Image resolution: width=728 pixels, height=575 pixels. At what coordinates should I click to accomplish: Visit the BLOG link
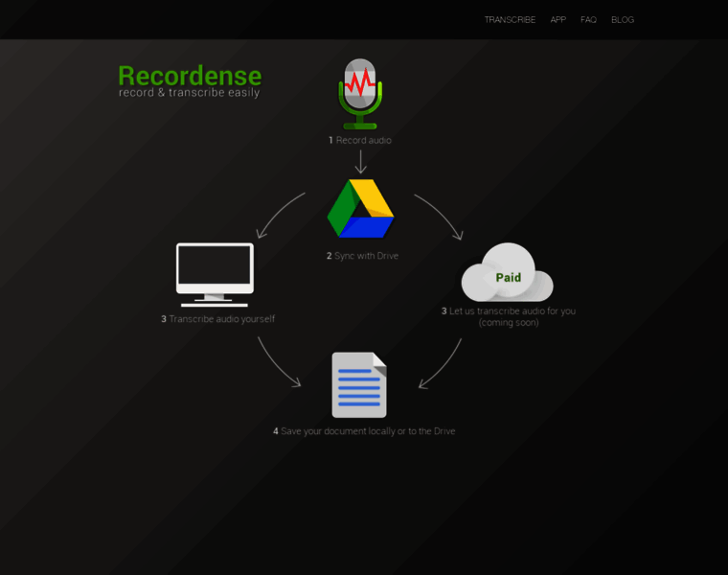[622, 19]
